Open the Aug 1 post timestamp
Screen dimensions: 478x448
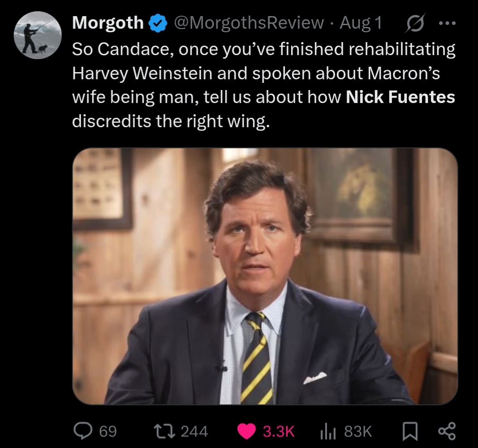tap(360, 23)
